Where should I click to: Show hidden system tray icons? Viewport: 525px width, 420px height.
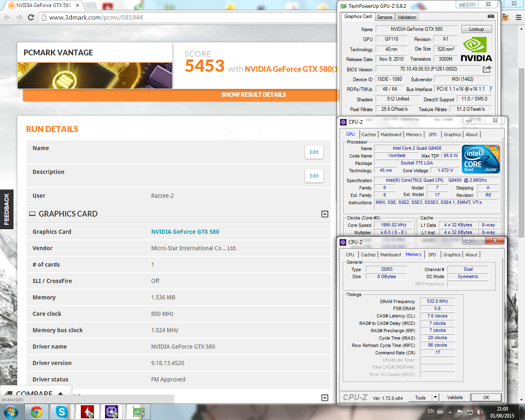coord(450,412)
